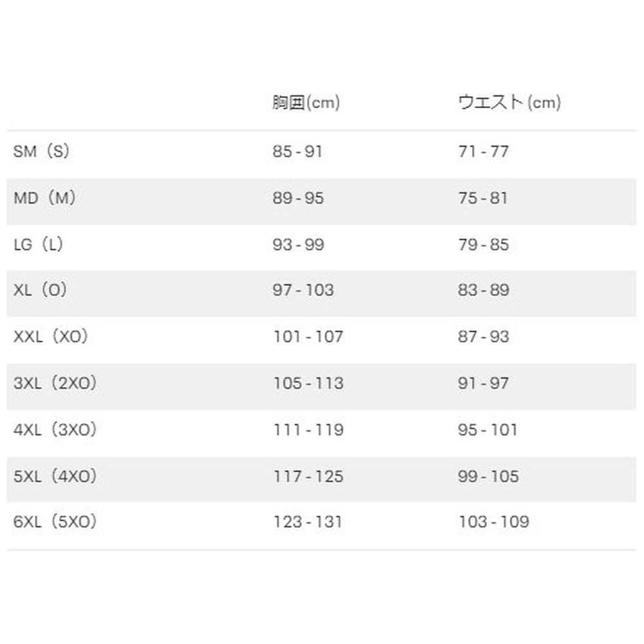Viewport: 644px width, 644px height.
Task: Select the 93 - 99 chest measurement
Action: [298, 245]
